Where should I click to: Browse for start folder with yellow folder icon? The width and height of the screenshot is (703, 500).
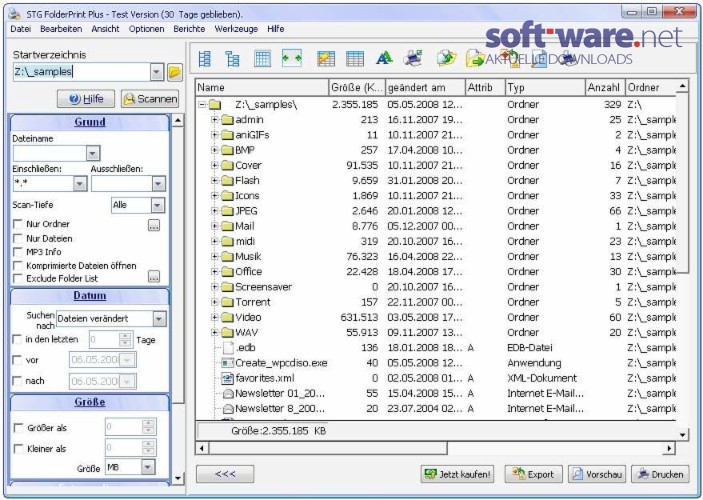175,72
